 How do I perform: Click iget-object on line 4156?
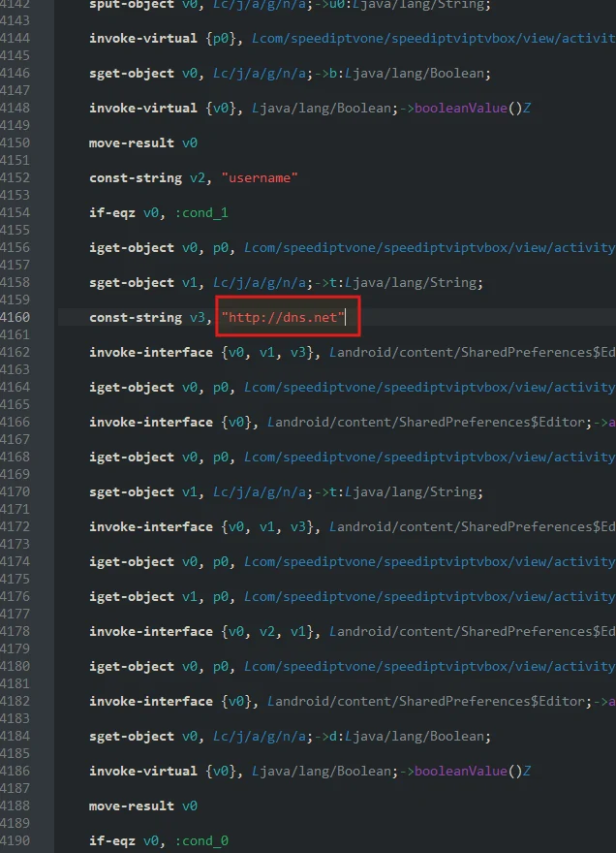click(132, 247)
